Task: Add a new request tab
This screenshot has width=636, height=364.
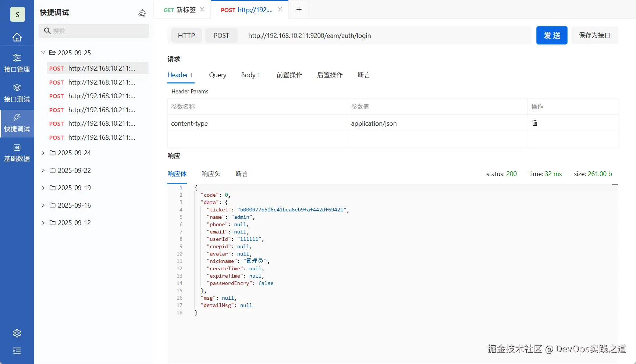Action: point(299,10)
